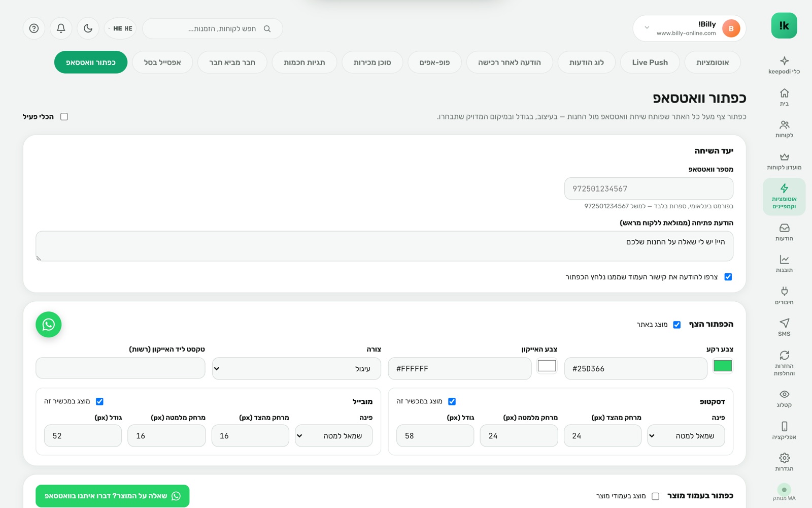Toggle attach page link to message checkbox
This screenshot has width=812, height=508.
(x=728, y=277)
